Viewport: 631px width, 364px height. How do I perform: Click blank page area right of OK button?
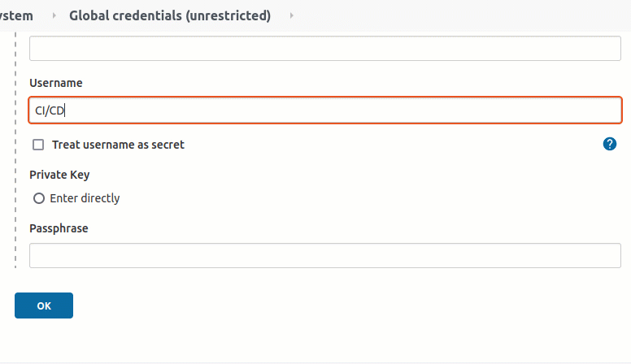click(x=322, y=305)
